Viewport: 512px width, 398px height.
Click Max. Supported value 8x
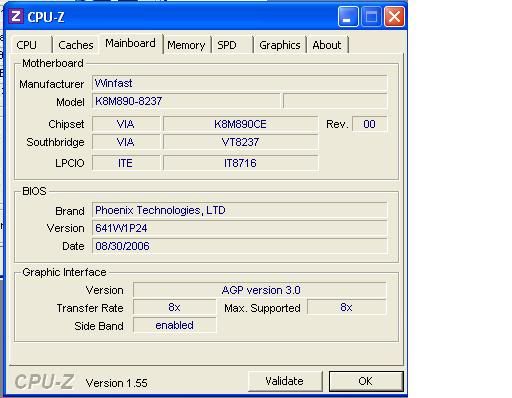(x=347, y=307)
